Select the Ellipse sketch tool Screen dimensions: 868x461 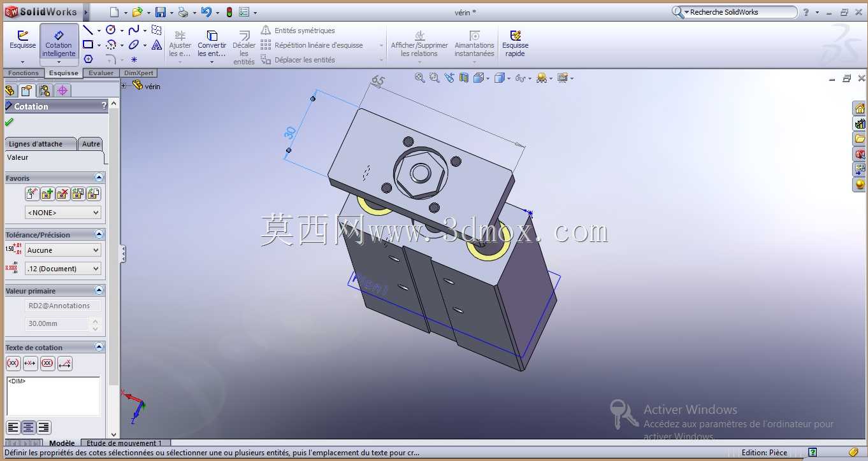(x=134, y=45)
